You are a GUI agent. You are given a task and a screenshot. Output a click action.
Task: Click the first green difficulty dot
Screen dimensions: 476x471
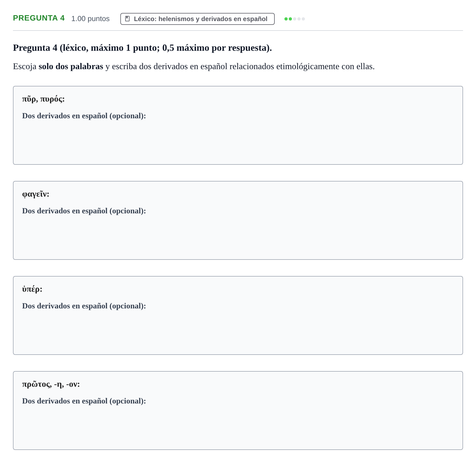tap(286, 19)
